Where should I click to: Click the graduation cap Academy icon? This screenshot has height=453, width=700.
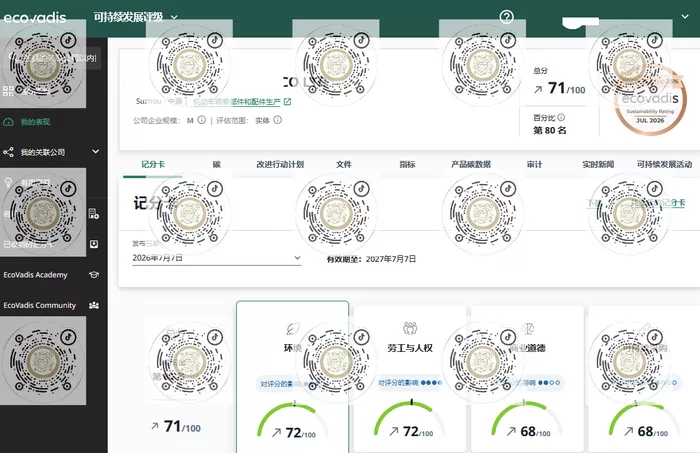pyautogui.click(x=94, y=275)
